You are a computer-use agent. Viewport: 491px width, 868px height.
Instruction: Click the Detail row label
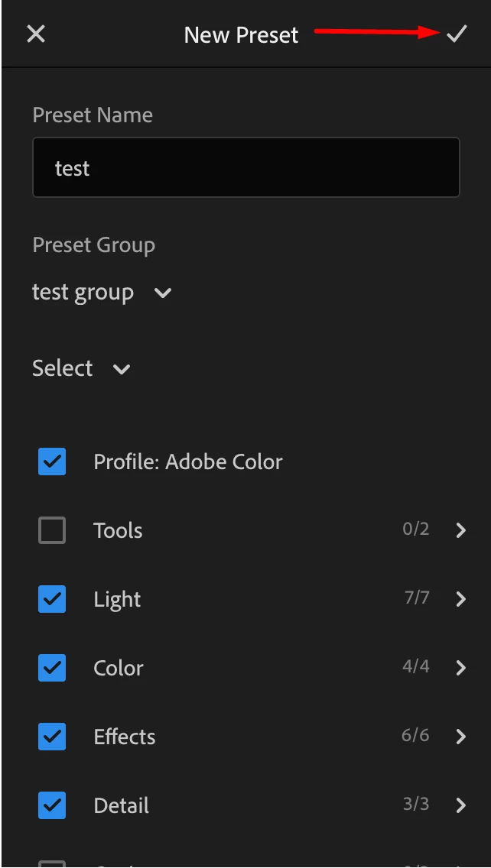(x=122, y=806)
